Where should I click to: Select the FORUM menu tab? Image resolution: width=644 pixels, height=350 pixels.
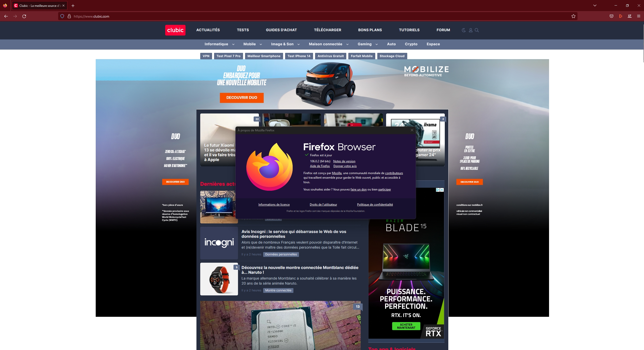click(443, 30)
